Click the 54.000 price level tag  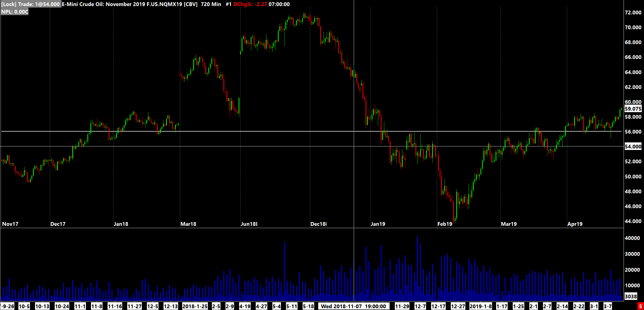(633, 147)
